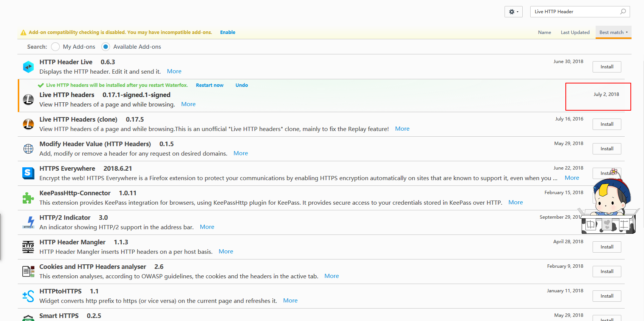Select the Live HTTP headers title
Image resolution: width=644 pixels, height=321 pixels.
[67, 95]
